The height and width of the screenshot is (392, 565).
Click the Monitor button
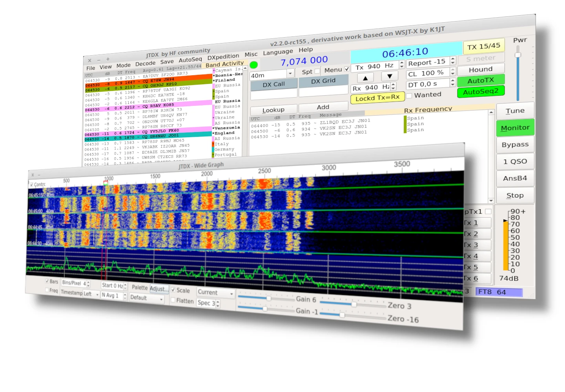tap(515, 128)
